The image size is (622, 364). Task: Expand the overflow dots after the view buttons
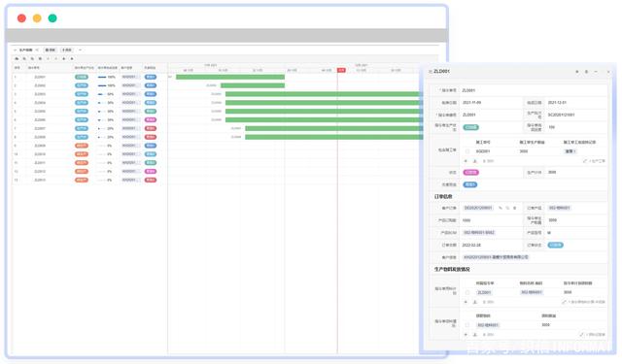pyautogui.click(x=80, y=50)
